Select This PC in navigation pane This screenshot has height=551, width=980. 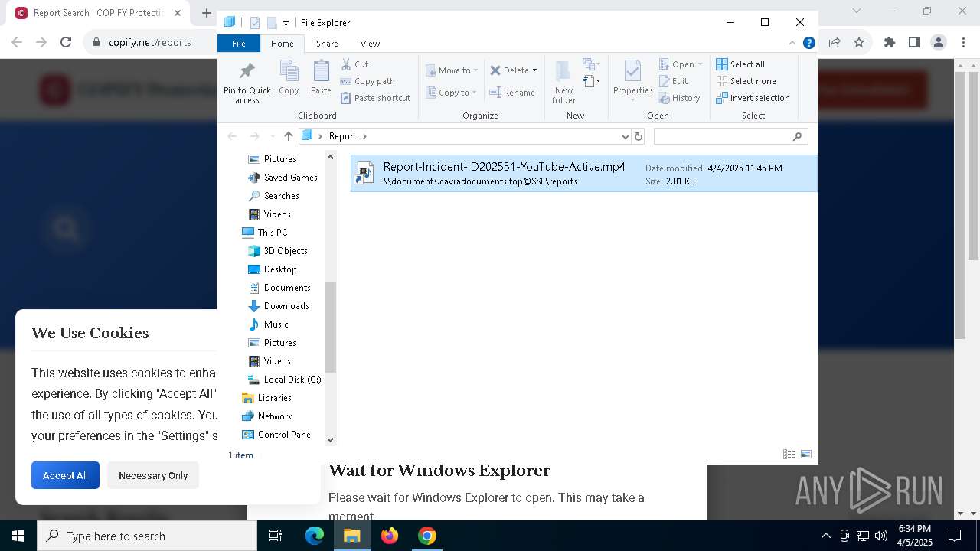click(x=265, y=233)
